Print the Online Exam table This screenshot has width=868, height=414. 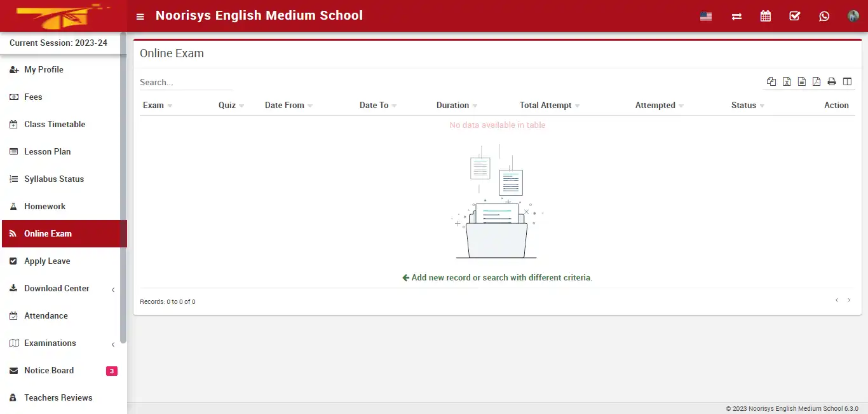(x=831, y=81)
